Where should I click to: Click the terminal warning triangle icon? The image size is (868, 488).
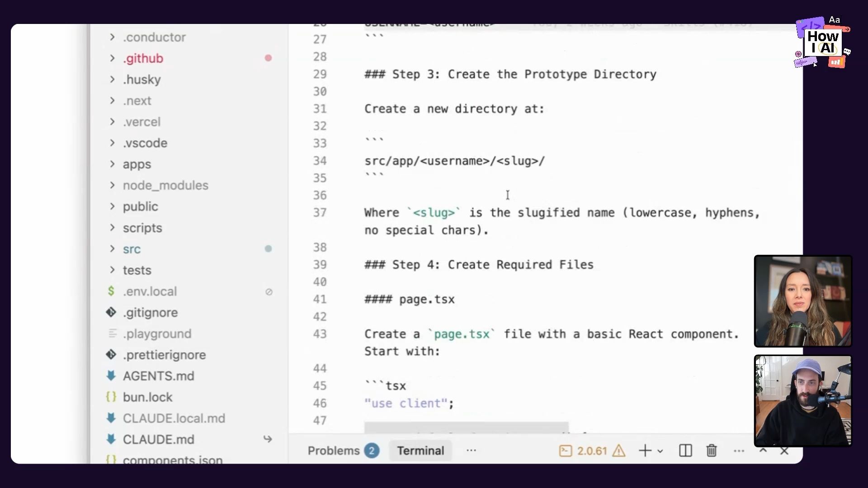point(619,450)
